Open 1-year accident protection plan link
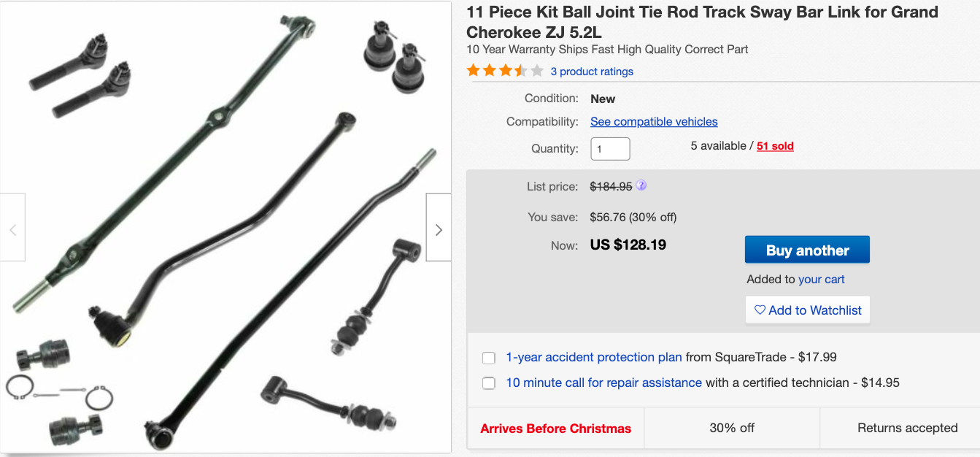This screenshot has width=980, height=457. pyautogui.click(x=594, y=358)
